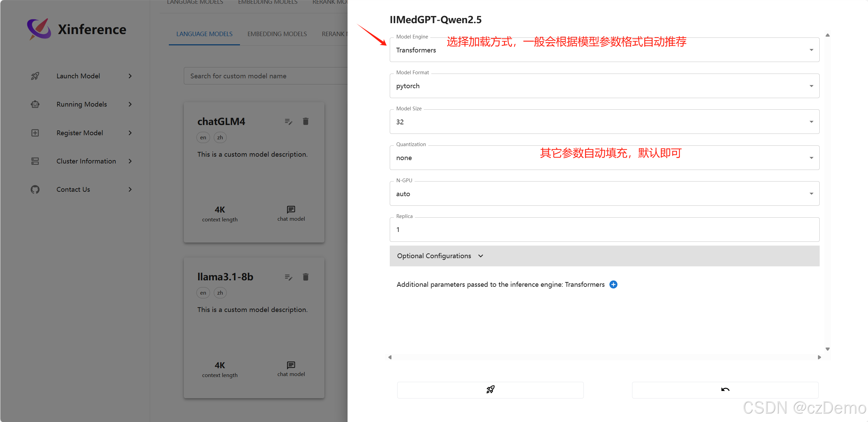
Task: Click the IIMedGPT-Qwen2.5 panel title
Action: click(435, 20)
